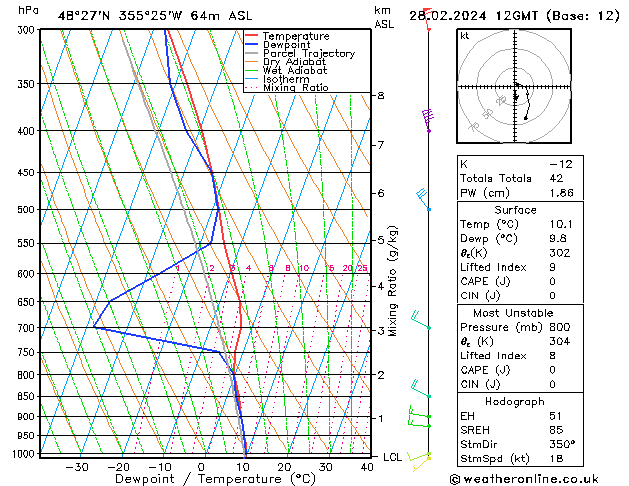This screenshot has width=629, height=486.
Task: Click the '1000' pressure level label
Action: tap(25, 454)
